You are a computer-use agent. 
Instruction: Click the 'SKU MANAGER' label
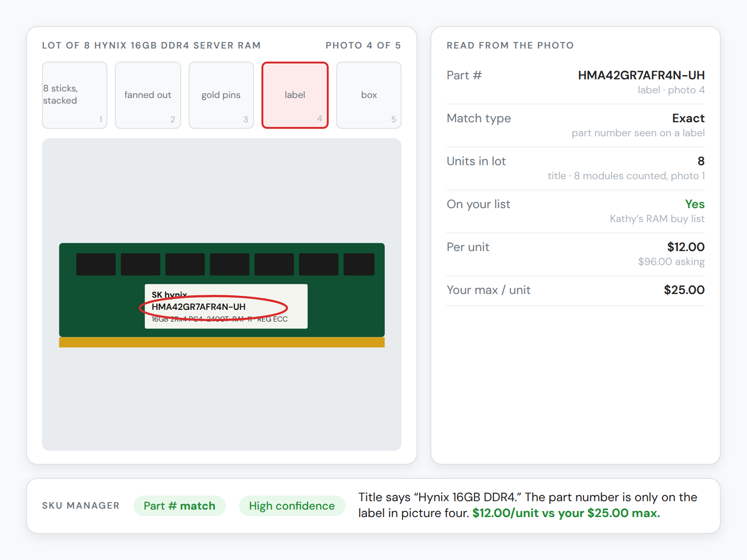(81, 505)
